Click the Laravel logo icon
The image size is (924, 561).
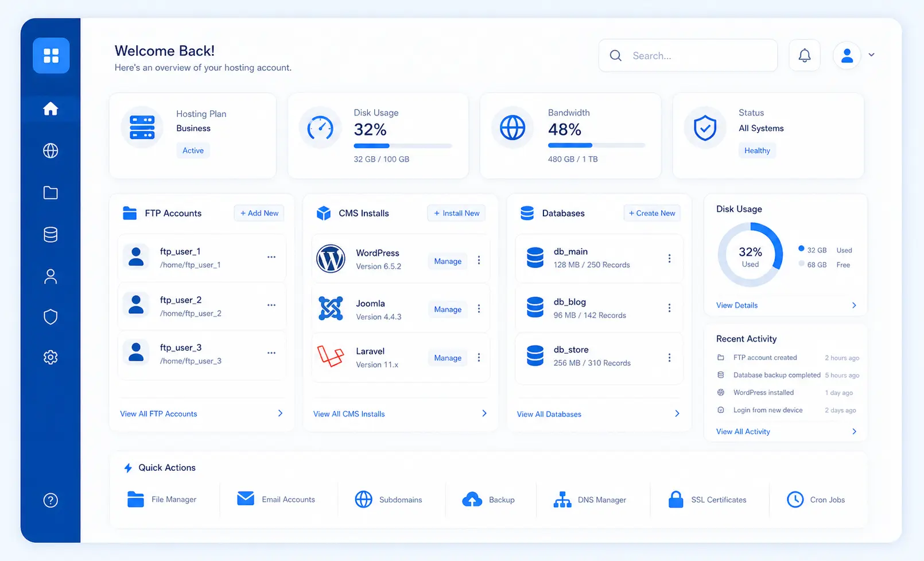coord(331,357)
